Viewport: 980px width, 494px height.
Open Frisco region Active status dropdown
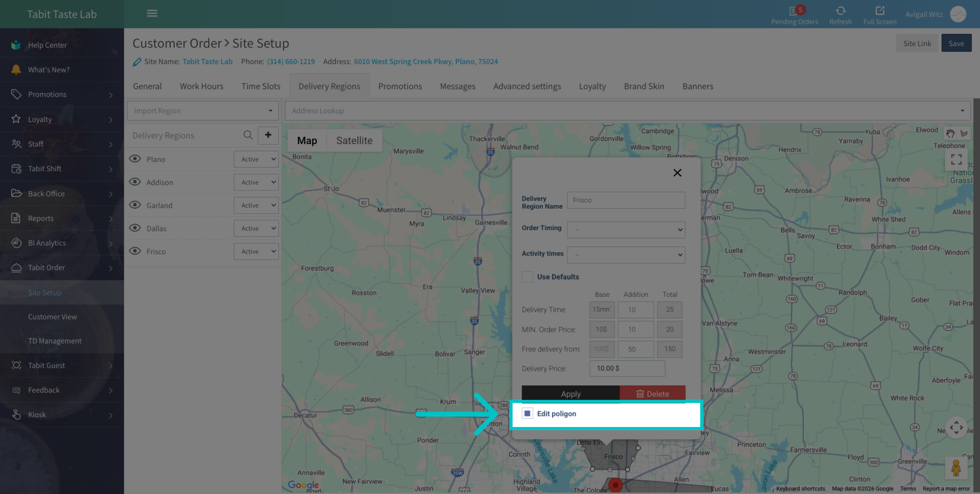tap(256, 251)
